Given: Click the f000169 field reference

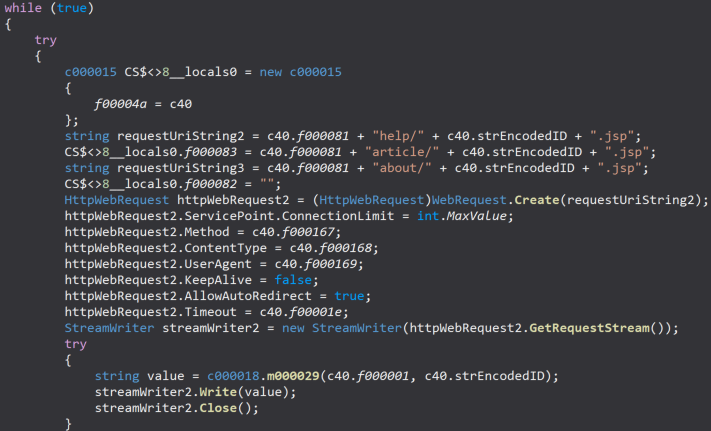Looking at the screenshot, I should click(331, 264).
